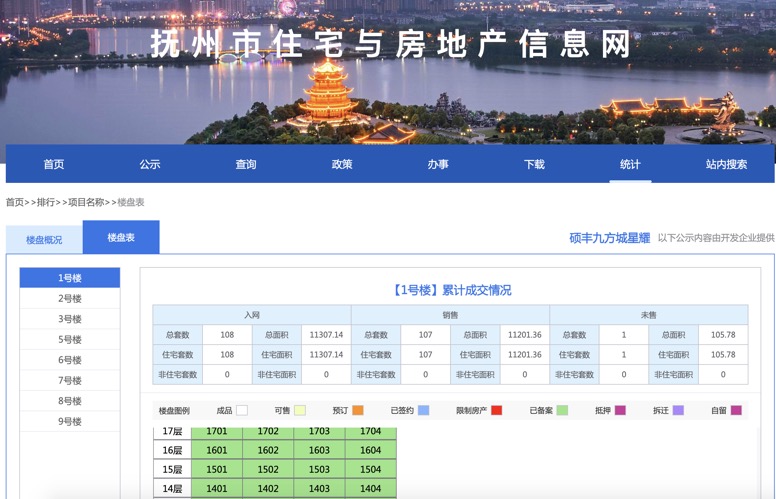Choose 2号楼 in the building list
The image size is (776, 499).
pos(70,299)
